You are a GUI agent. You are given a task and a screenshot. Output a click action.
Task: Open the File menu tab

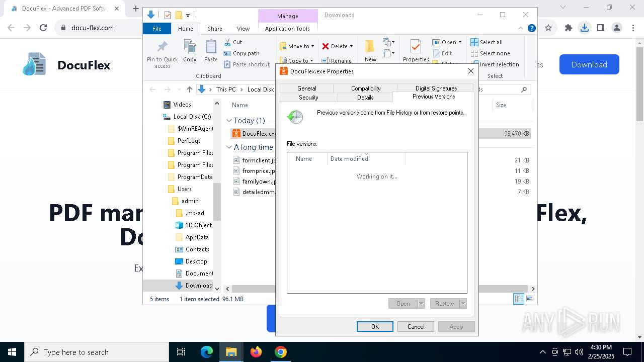tap(157, 29)
